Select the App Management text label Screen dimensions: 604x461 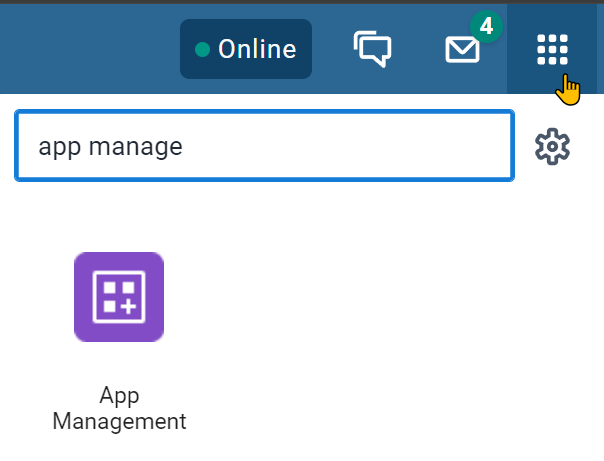119,408
